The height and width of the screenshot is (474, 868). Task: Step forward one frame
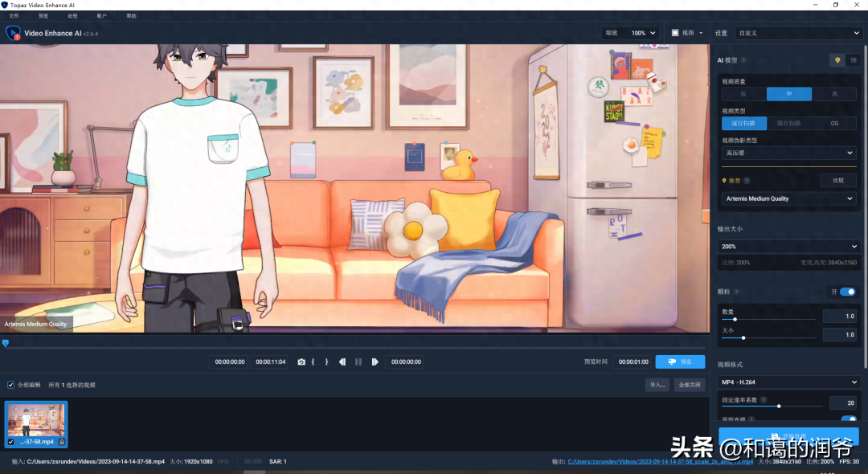click(375, 362)
